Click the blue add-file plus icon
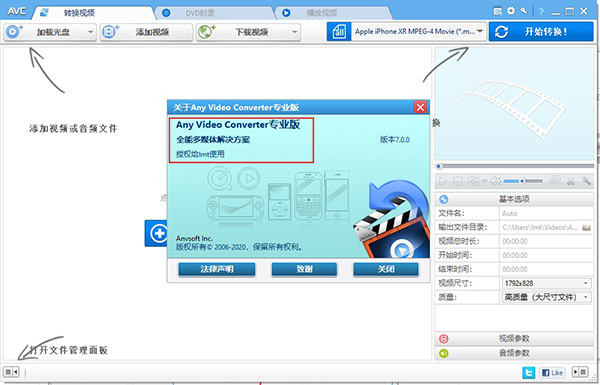600x385 pixels. coord(158,233)
